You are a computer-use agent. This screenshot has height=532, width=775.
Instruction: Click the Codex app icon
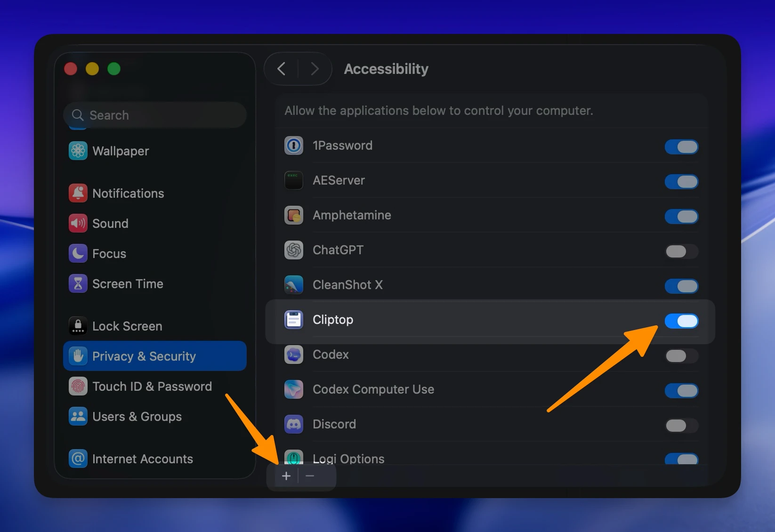tap(294, 355)
